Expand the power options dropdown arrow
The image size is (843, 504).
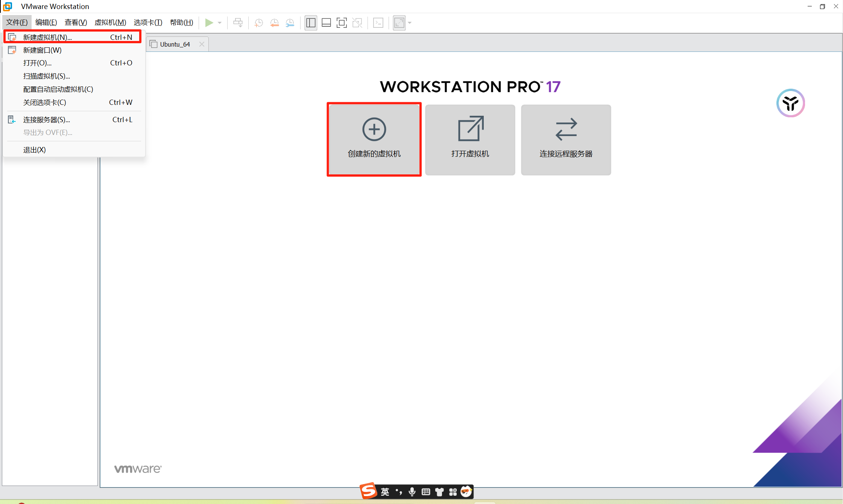tap(220, 23)
